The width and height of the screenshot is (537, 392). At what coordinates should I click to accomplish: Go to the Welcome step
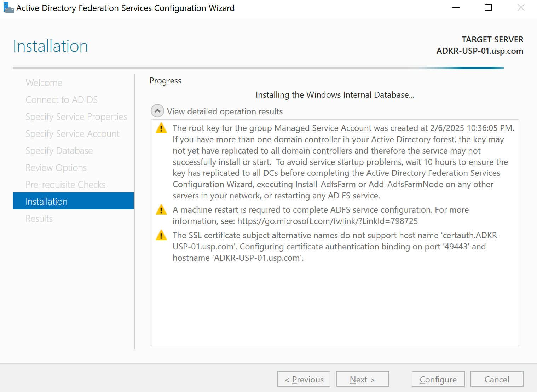44,83
